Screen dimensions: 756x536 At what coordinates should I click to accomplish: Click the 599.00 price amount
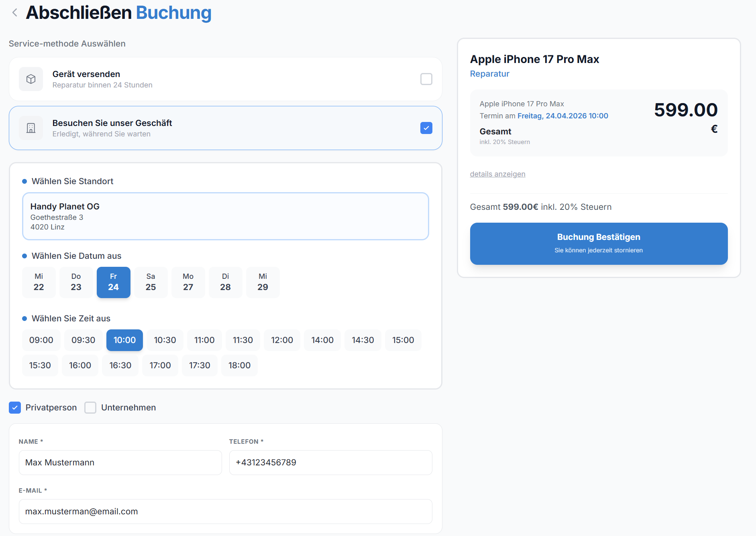(x=686, y=110)
